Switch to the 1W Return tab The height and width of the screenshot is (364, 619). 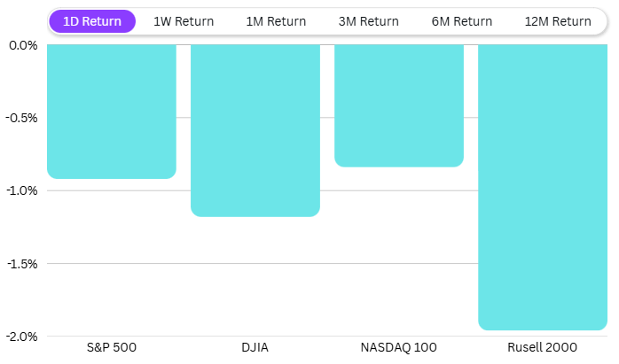click(x=184, y=21)
